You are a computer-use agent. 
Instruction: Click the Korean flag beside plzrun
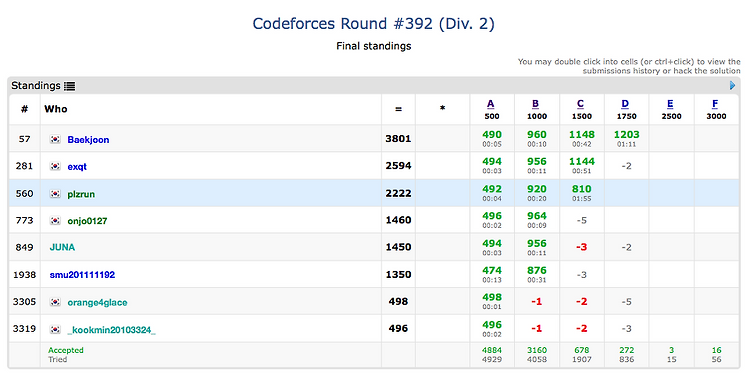tap(55, 194)
